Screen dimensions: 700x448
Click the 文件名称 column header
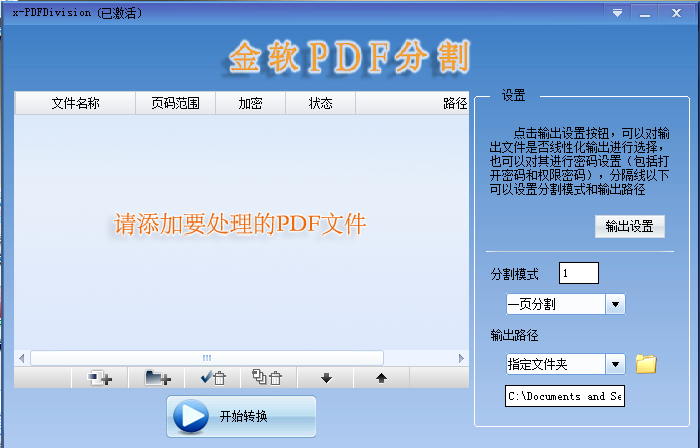(x=75, y=103)
